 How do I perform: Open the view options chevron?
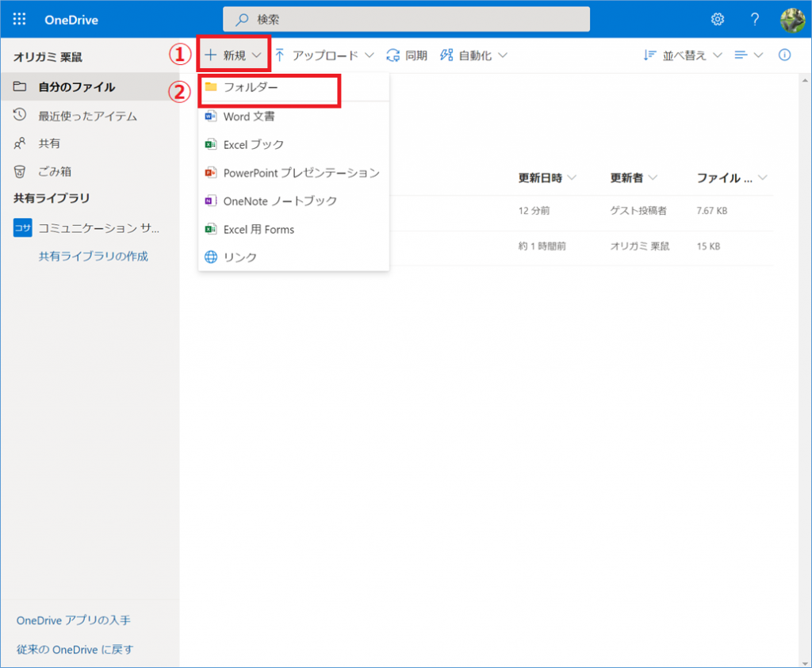[x=758, y=55]
